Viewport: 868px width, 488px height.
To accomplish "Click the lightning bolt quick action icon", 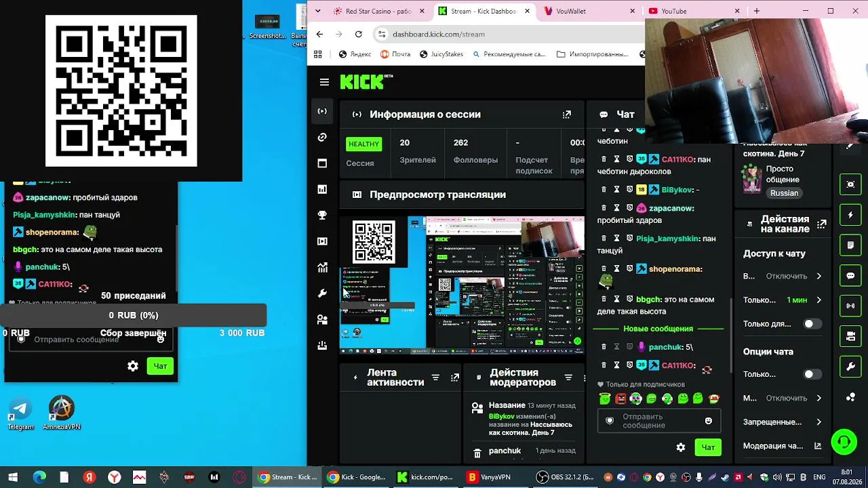I will [850, 215].
